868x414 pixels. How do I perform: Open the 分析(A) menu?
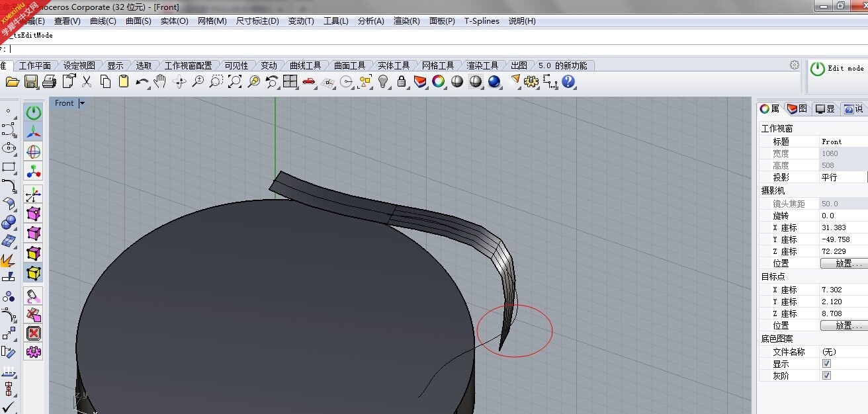pyautogui.click(x=371, y=21)
